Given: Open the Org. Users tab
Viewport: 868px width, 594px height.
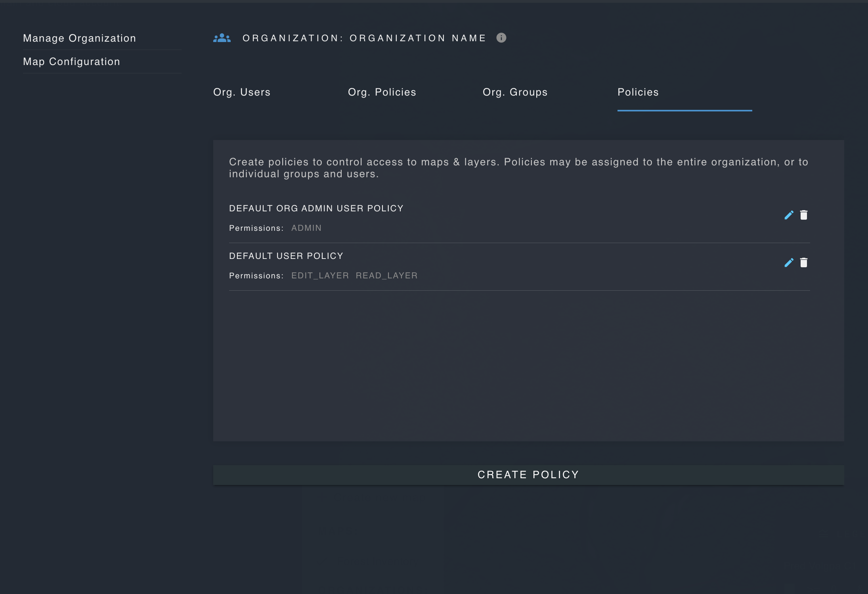Looking at the screenshot, I should [x=242, y=92].
